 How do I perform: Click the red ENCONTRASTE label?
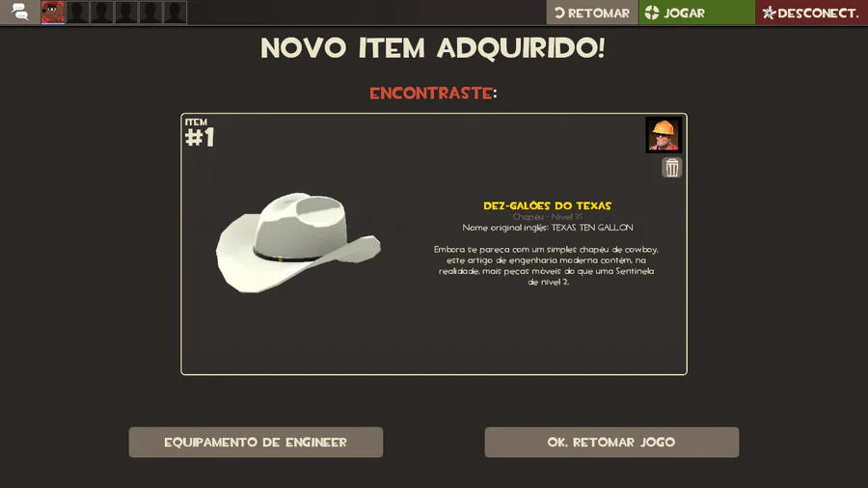[x=431, y=93]
